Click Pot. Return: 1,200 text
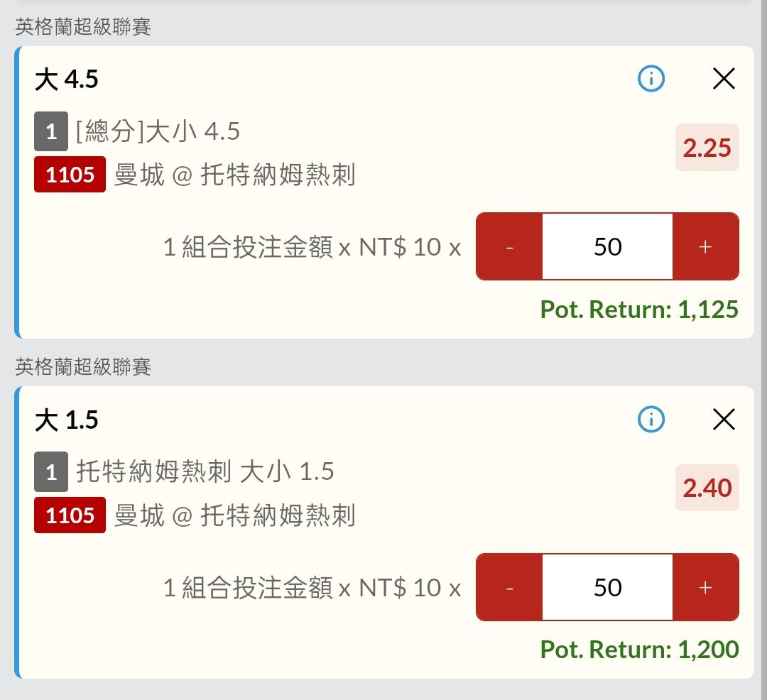The image size is (767, 700). (x=639, y=650)
